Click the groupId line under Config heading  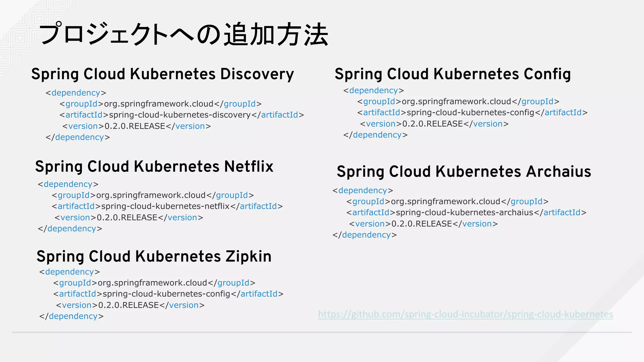coord(458,101)
